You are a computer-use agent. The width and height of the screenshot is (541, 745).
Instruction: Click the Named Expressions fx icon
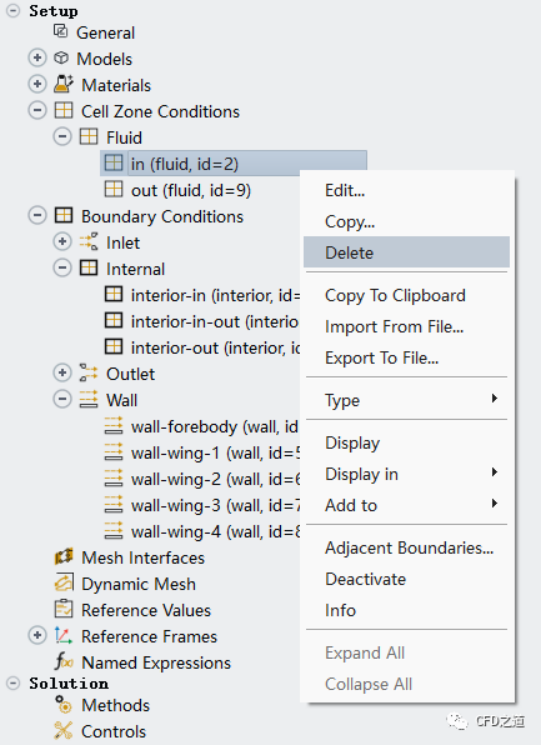tap(64, 661)
